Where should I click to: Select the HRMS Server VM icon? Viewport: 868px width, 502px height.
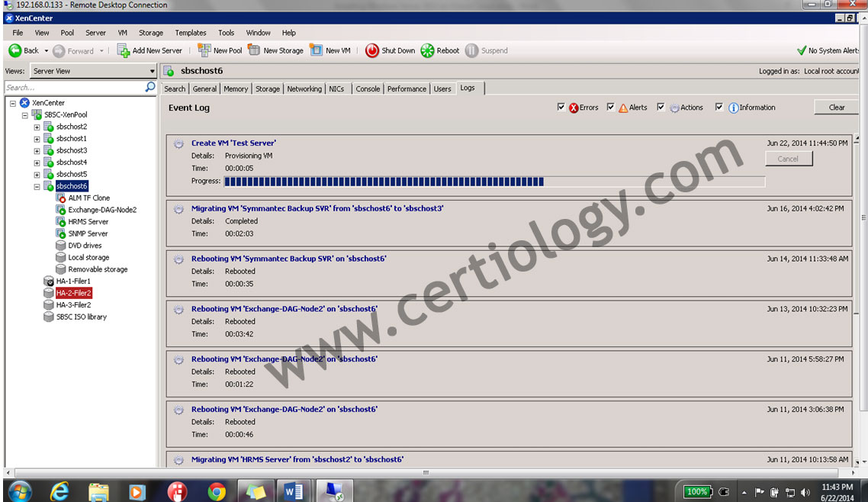(x=61, y=221)
